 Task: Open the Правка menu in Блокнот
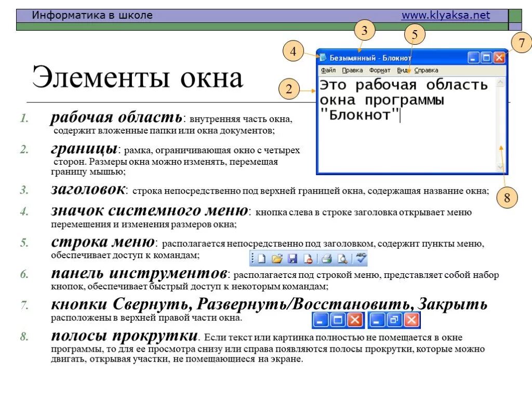352,70
